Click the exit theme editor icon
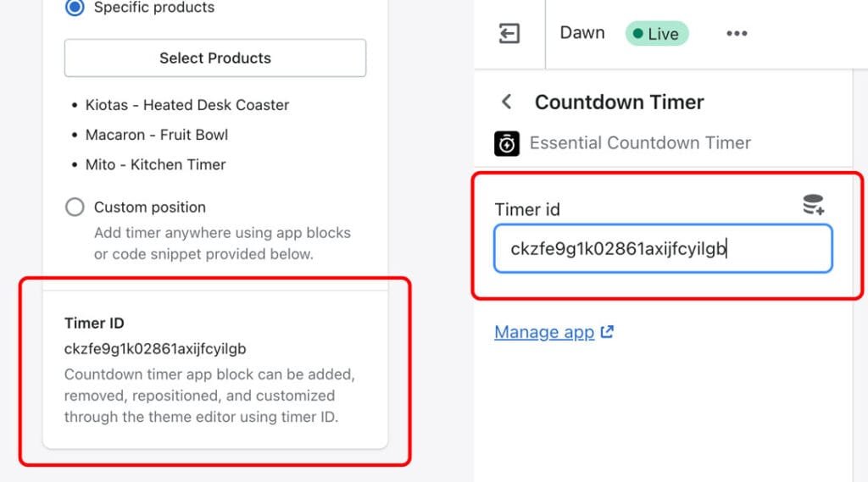Image resolution: width=868 pixels, height=482 pixels. [x=509, y=34]
